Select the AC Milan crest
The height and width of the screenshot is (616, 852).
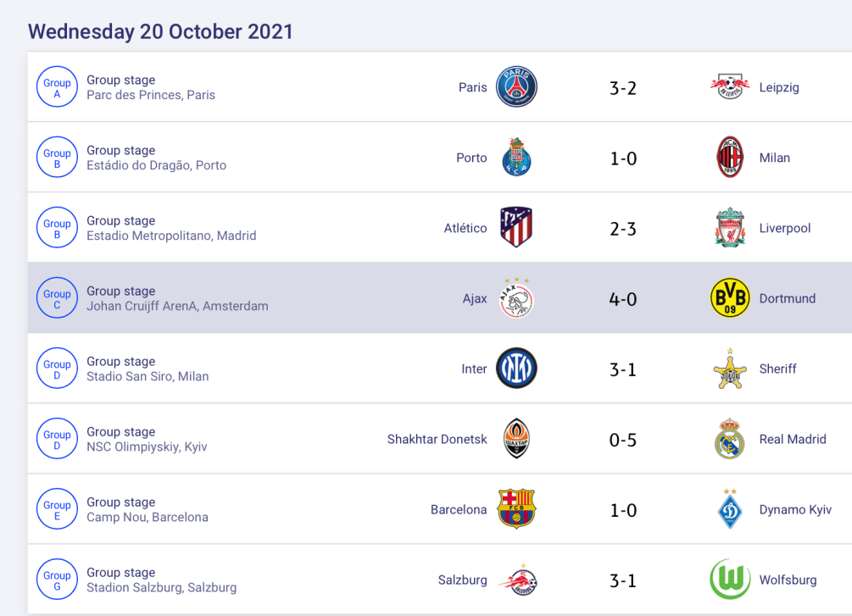click(x=730, y=158)
